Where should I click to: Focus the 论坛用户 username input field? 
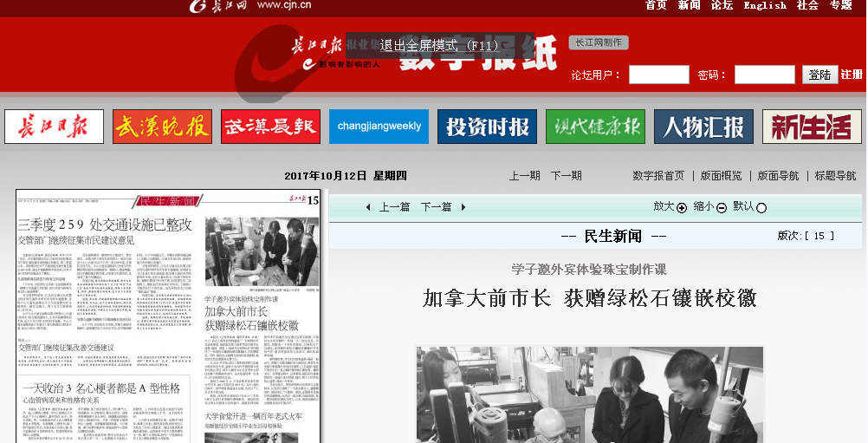(x=658, y=75)
